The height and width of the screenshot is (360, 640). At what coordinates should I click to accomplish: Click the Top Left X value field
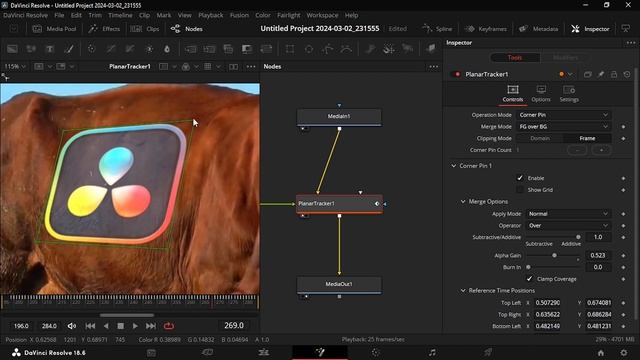(548, 303)
